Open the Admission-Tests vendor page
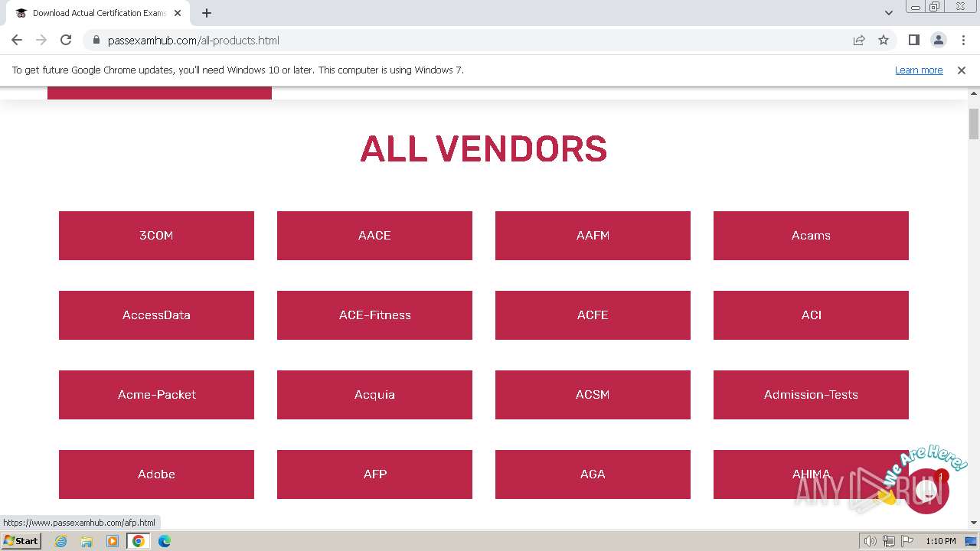Viewport: 980px width, 551px height. click(811, 395)
